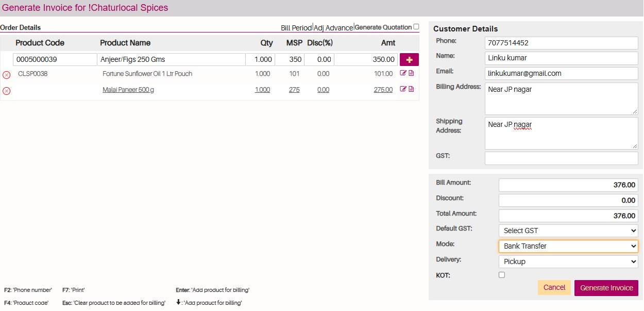
Task: Remove the Fortune Sunflower Oil row
Action: [7, 75]
